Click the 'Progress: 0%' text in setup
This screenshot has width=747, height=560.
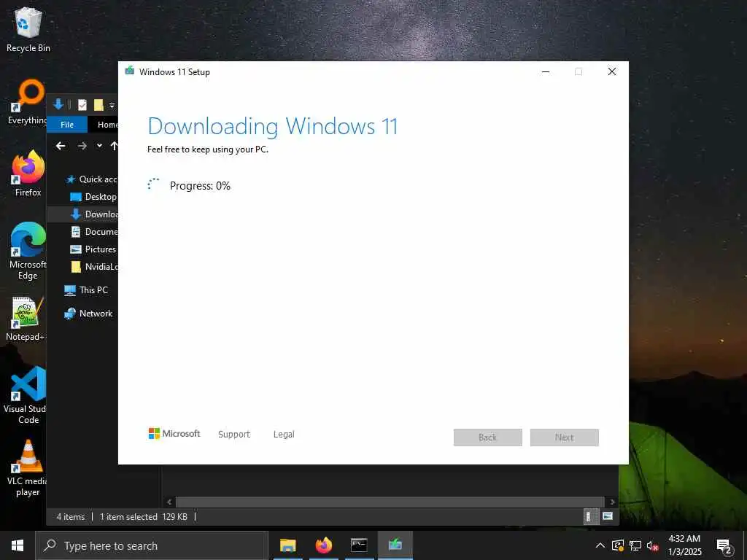point(200,186)
